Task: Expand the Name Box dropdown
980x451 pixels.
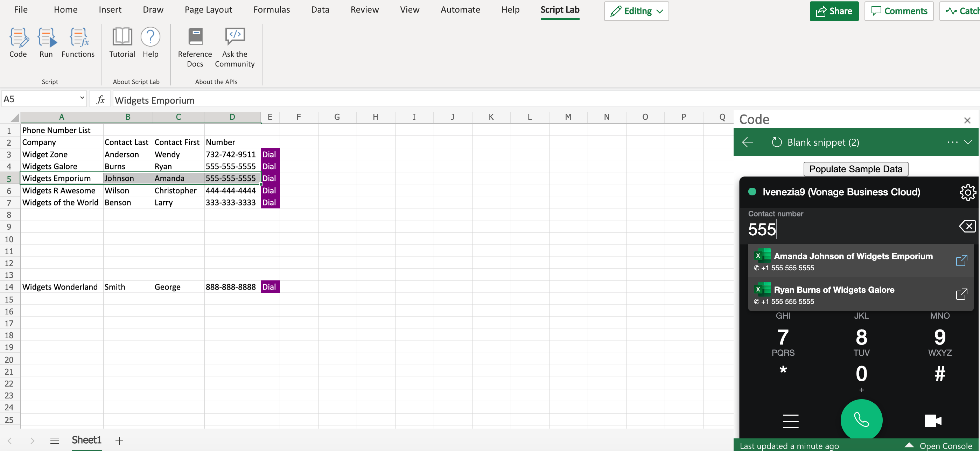Action: 82,98
